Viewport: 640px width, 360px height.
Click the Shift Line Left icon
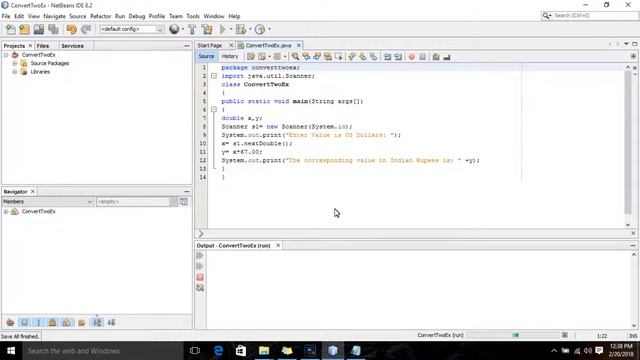(387, 57)
